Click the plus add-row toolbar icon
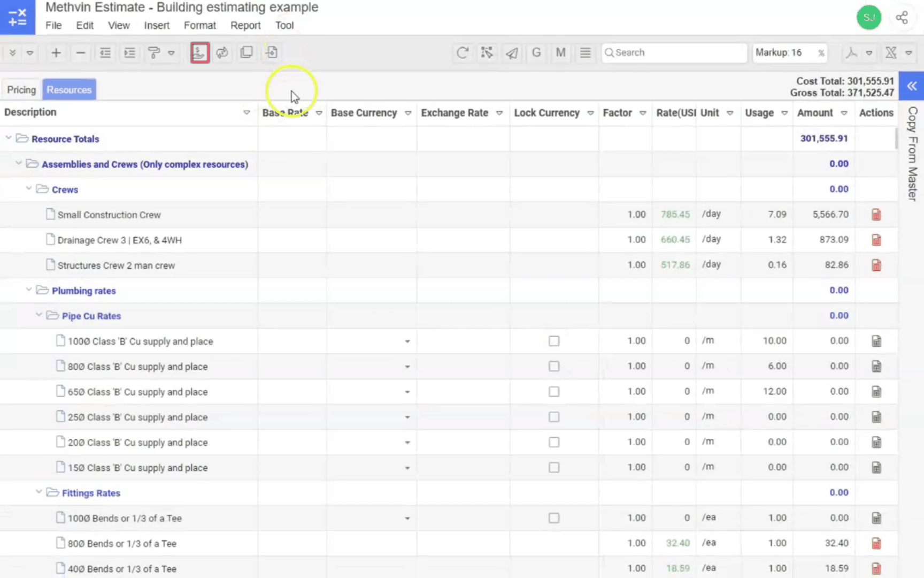The width and height of the screenshot is (924, 578). [x=56, y=52]
